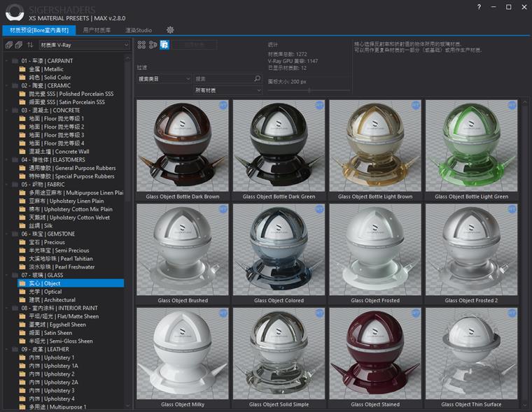
Task: Click the search magnifier icon
Action: [x=257, y=78]
